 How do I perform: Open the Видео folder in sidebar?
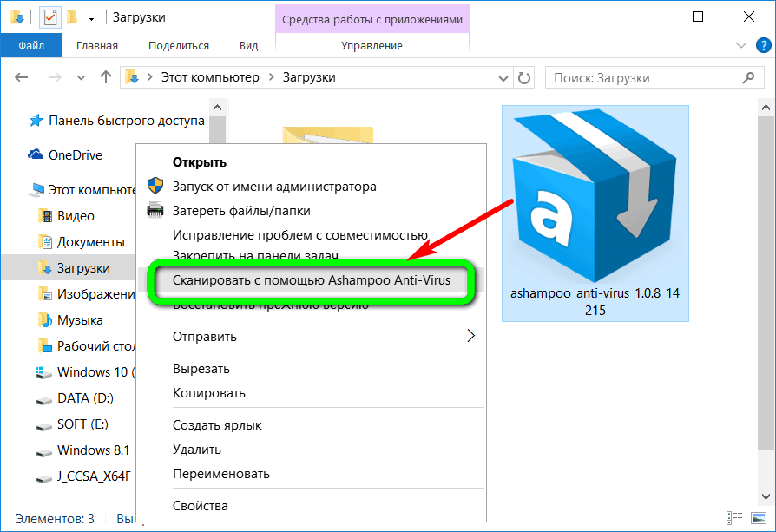pyautogui.click(x=66, y=216)
